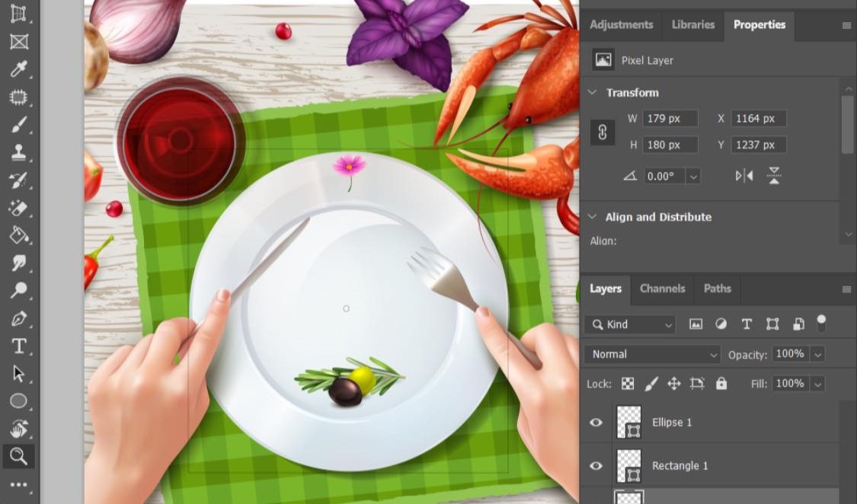Click the Flip Horizontal icon in Transform
The width and height of the screenshot is (857, 504).
point(744,176)
